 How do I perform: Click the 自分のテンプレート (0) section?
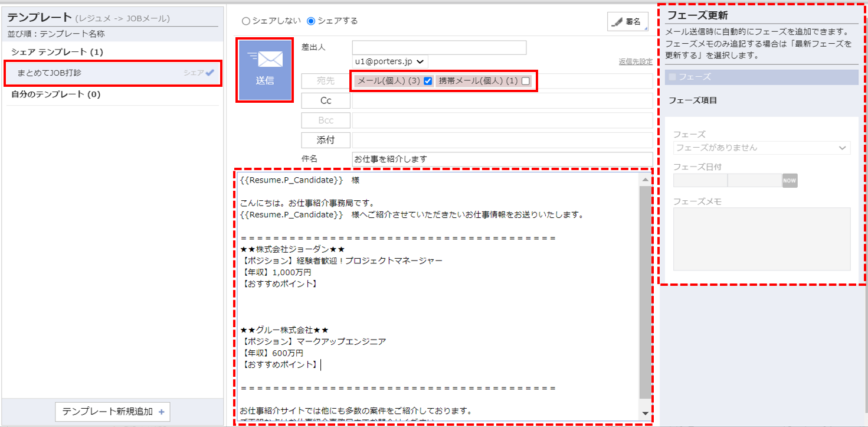click(65, 94)
